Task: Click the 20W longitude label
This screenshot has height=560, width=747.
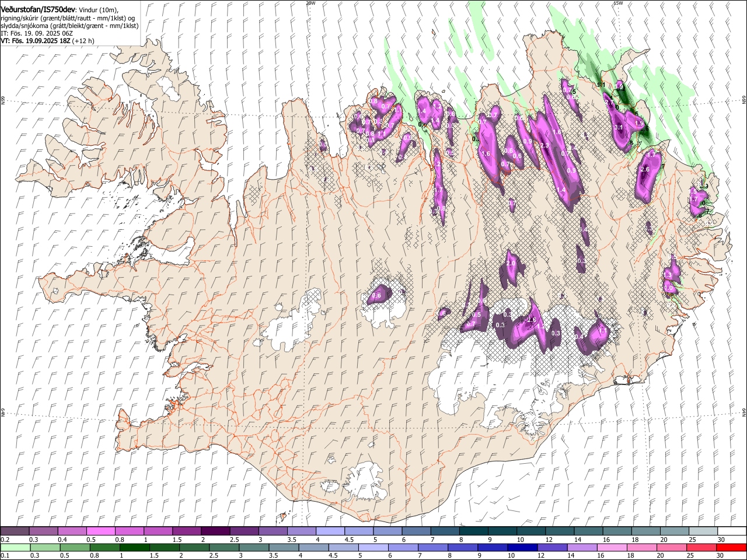Action: point(310,3)
